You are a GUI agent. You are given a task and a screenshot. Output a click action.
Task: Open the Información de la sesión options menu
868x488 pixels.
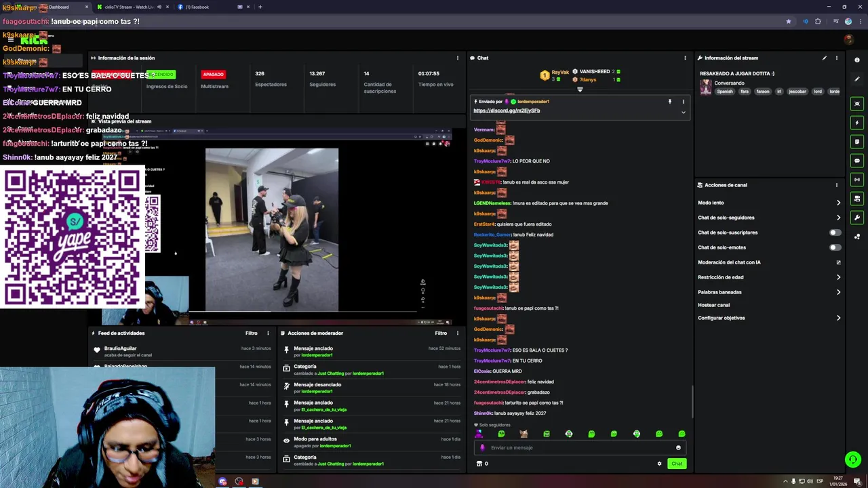[x=457, y=58]
